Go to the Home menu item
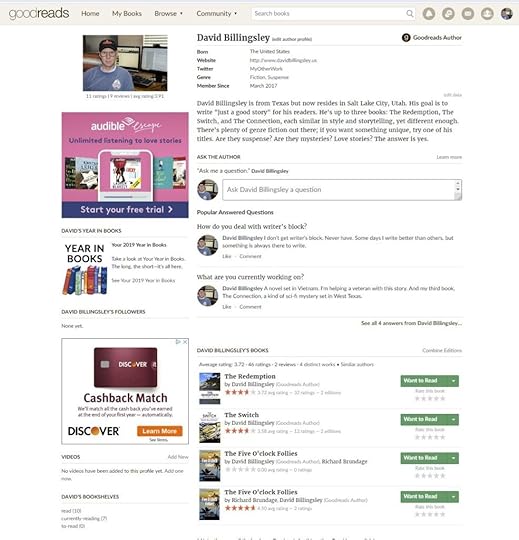This screenshot has height=540, width=519. point(90,13)
